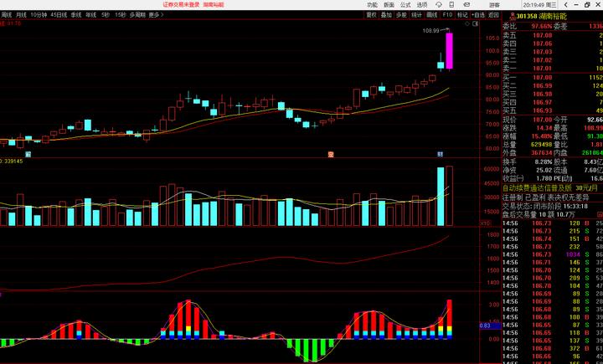
Task: Open the 选项 options menu
Action: point(422,5)
